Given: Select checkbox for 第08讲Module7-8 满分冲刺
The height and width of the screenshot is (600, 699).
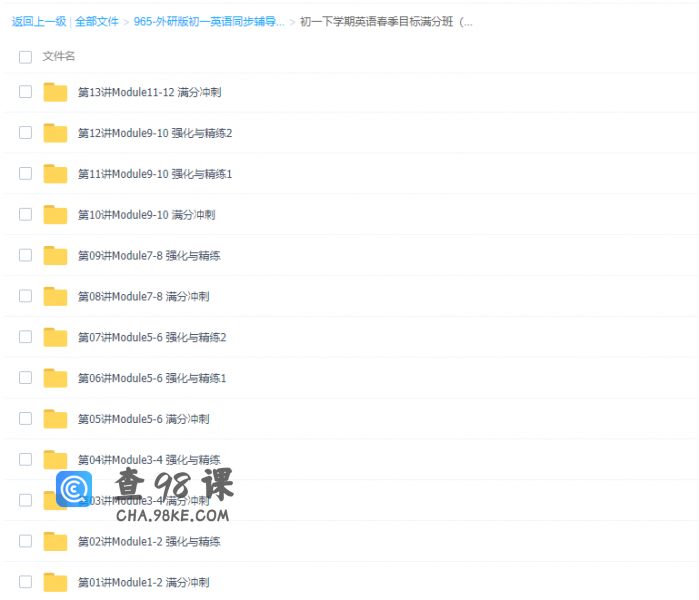Looking at the screenshot, I should (25, 296).
